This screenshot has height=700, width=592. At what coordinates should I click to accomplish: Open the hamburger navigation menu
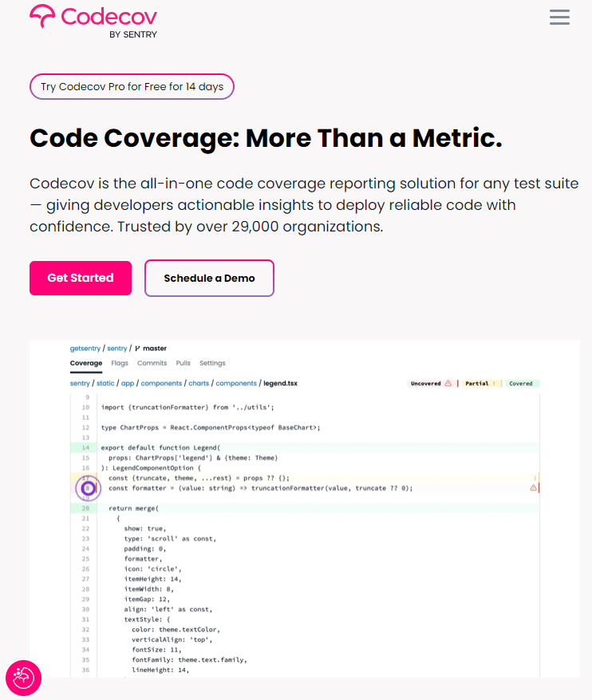coord(559,17)
